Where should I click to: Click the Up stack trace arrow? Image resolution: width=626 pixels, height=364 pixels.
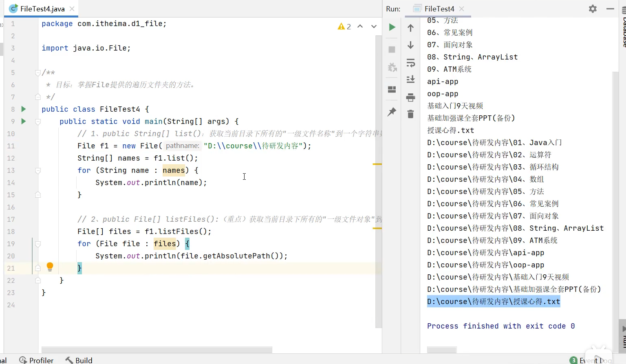point(410,28)
